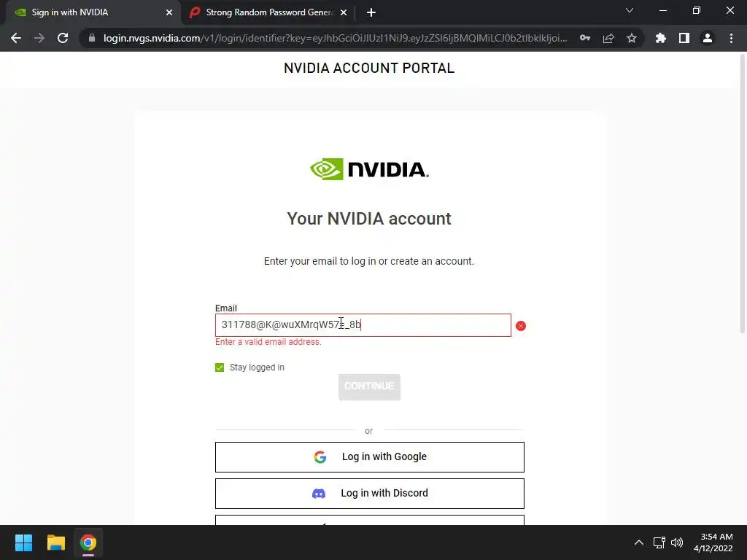Click the page vertical scrollbar
This screenshot has height=560, width=747.
pyautogui.click(x=742, y=192)
